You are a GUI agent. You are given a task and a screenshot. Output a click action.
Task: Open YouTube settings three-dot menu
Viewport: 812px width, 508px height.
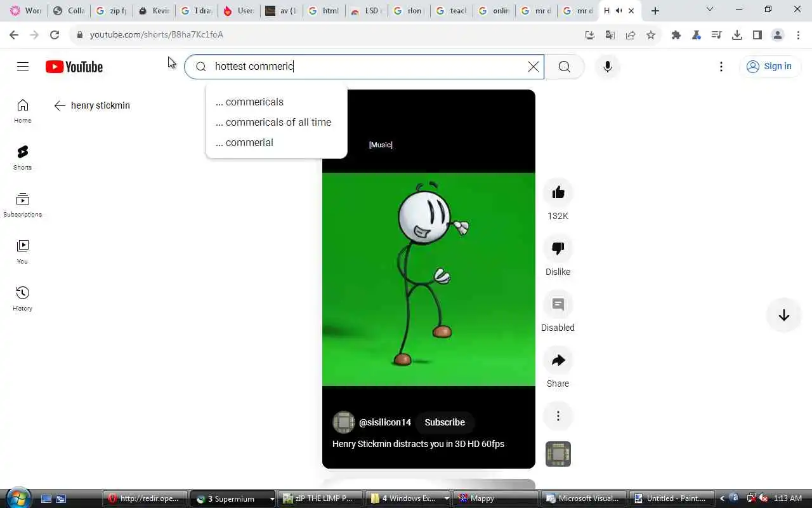[x=721, y=67]
